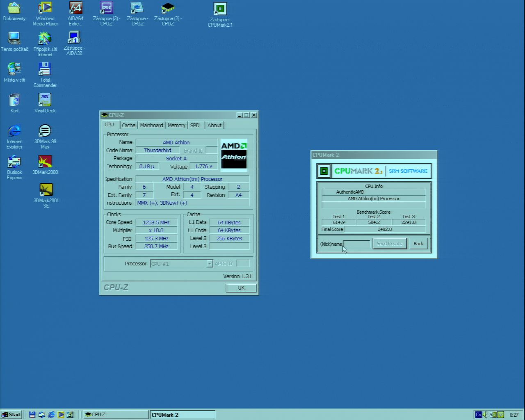Click the green chip logo in CPUMark
This screenshot has height=420, width=525.
324,171
